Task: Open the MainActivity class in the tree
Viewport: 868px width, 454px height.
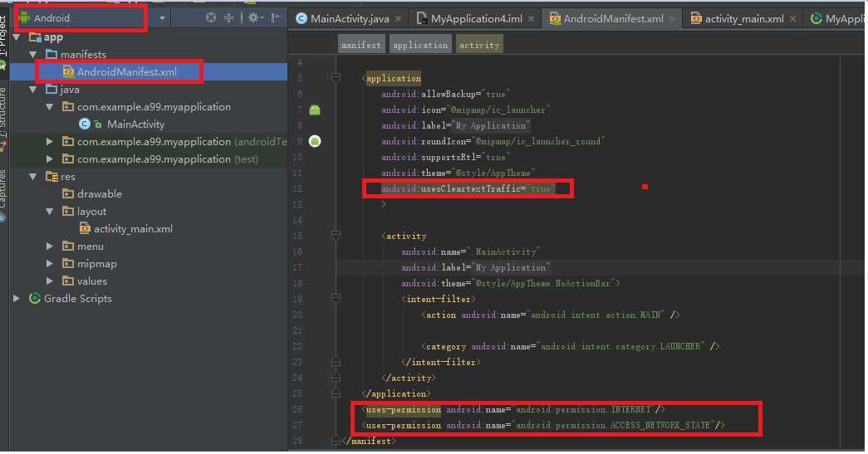Action: [x=135, y=124]
